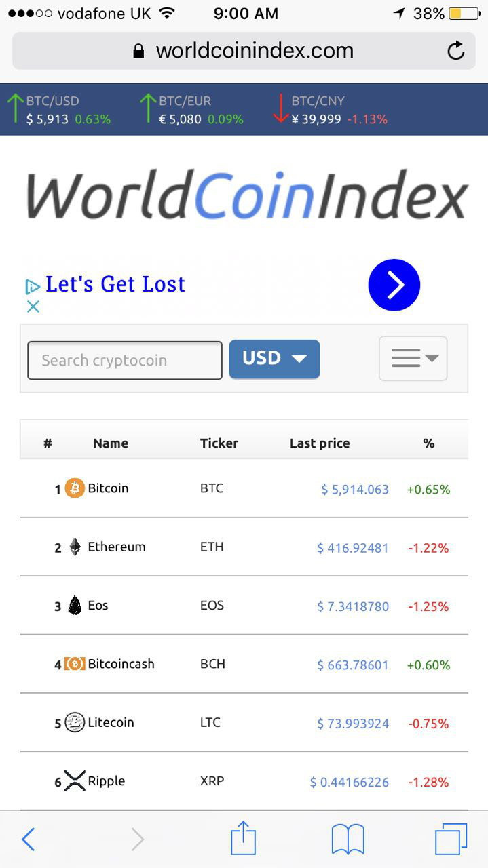The image size is (488, 868).
Task: Click the WorldCoinIndex logo
Action: (247, 195)
